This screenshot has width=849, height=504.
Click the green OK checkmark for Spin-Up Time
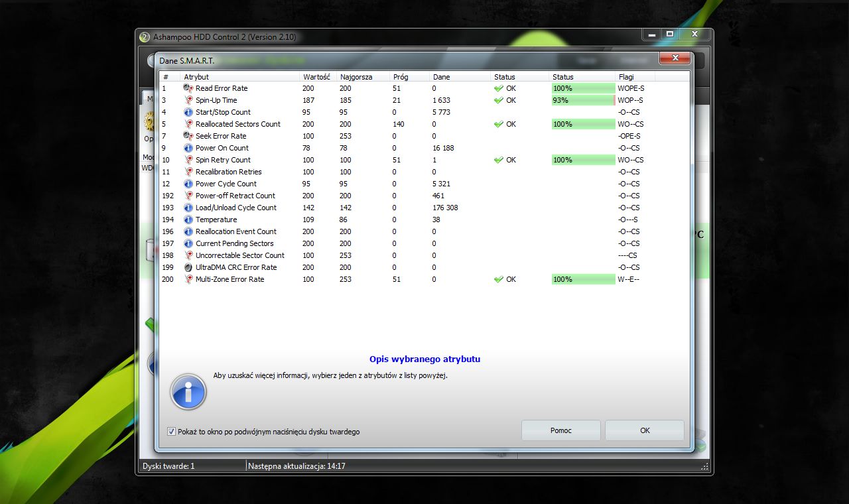(499, 100)
